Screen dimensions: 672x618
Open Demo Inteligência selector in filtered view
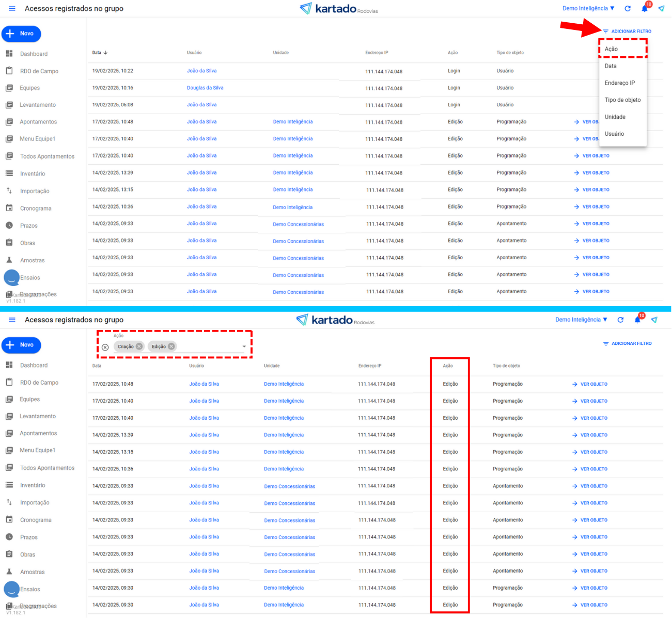coord(581,320)
